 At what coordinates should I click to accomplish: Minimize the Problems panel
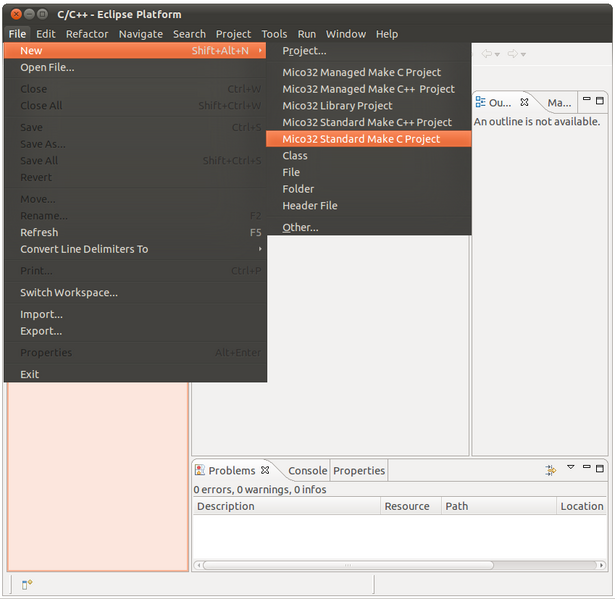click(586, 467)
